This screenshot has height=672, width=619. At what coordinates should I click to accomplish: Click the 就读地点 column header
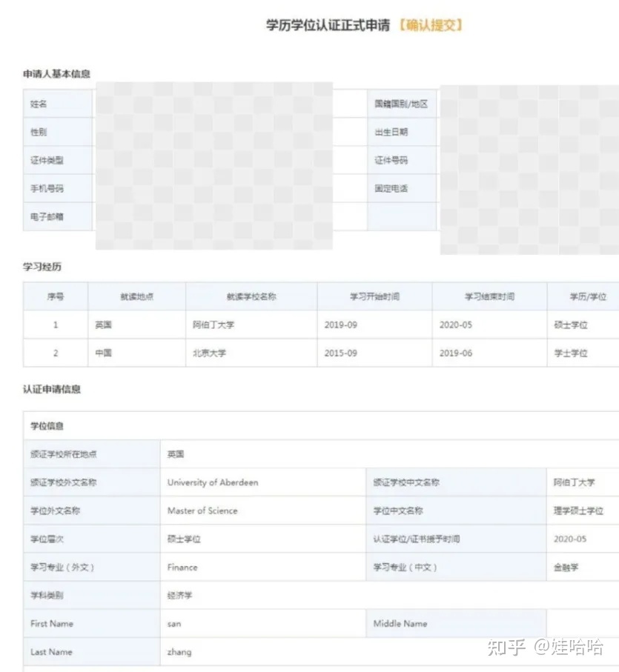point(136,296)
